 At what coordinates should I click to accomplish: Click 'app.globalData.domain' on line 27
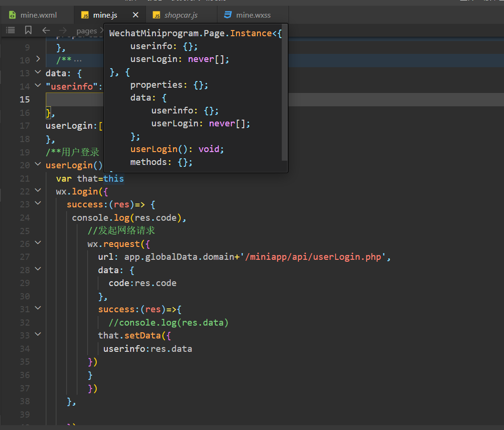(179, 257)
